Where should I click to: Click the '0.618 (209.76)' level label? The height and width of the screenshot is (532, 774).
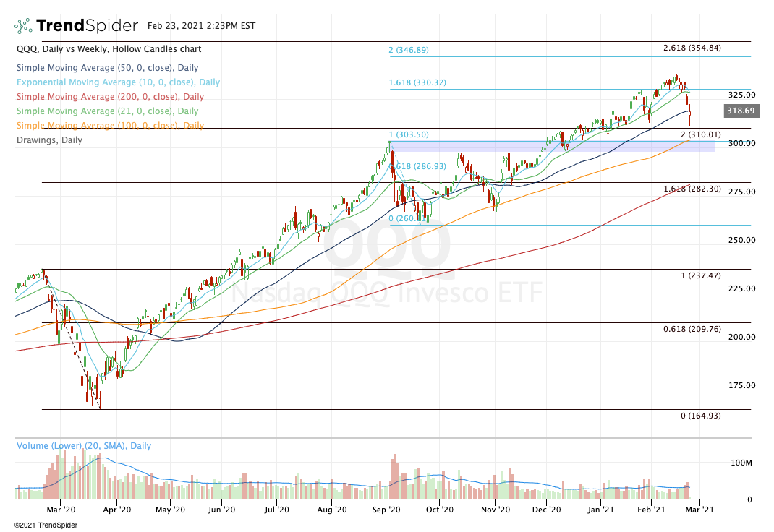(x=692, y=328)
